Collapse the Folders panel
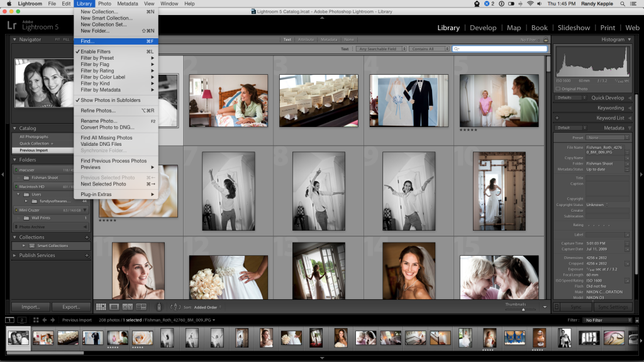This screenshot has height=362, width=644. pyautogui.click(x=15, y=160)
